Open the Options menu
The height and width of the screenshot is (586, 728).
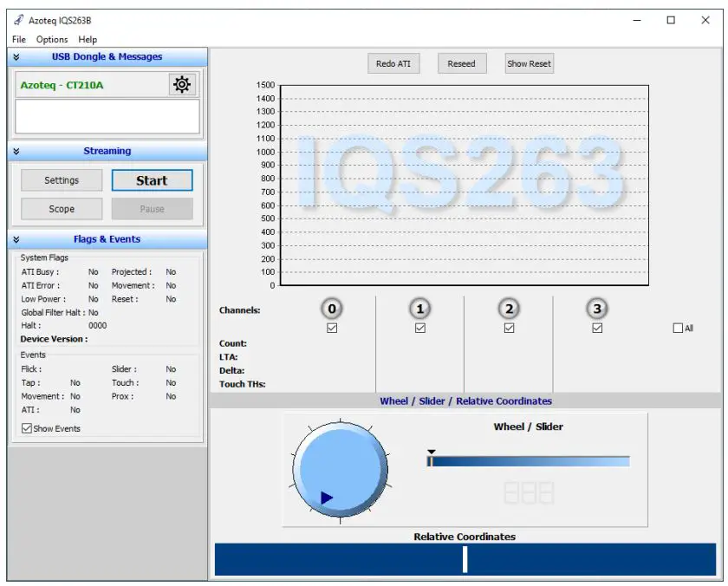click(51, 39)
